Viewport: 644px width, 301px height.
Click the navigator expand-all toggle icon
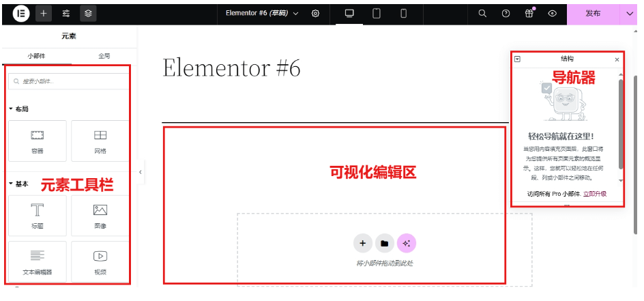click(x=518, y=59)
